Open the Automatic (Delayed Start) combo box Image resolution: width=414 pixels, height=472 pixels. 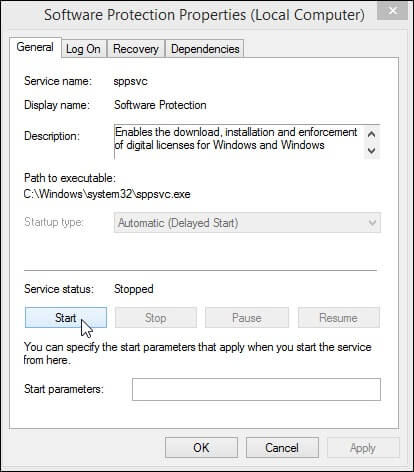click(247, 223)
